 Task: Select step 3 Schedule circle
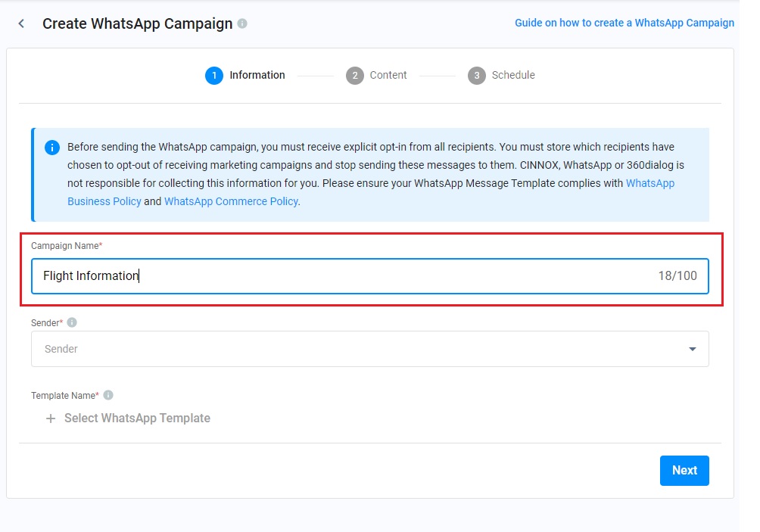click(477, 76)
